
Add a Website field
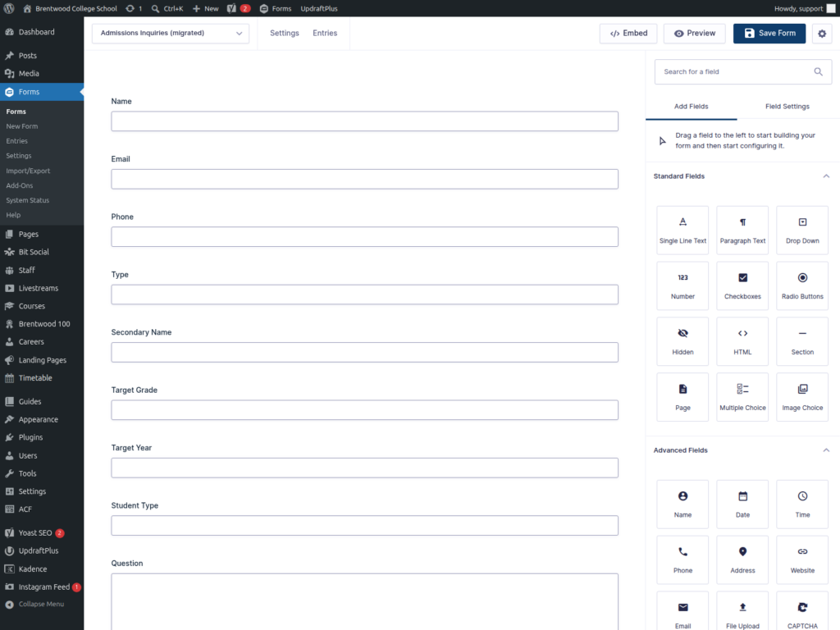tap(802, 559)
